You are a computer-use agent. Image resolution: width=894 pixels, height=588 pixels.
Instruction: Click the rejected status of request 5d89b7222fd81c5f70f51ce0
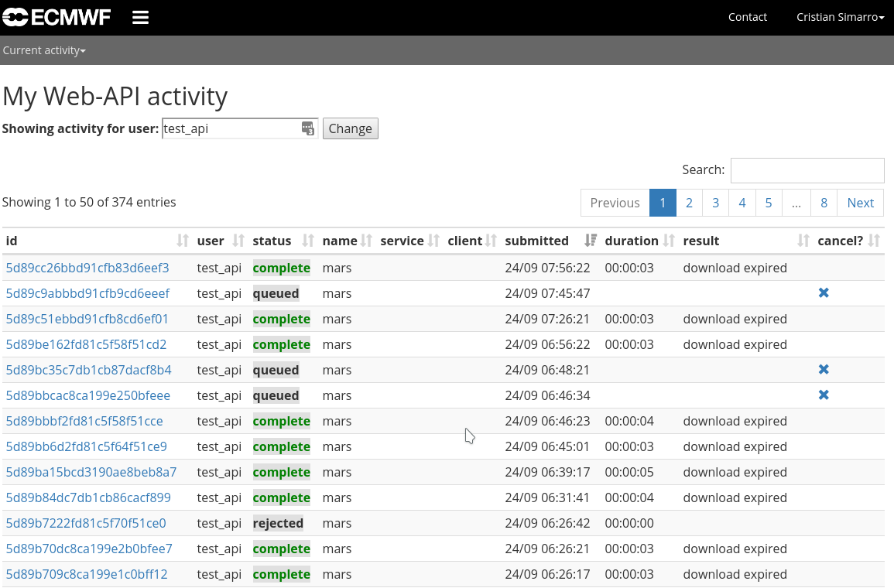pyautogui.click(x=278, y=523)
